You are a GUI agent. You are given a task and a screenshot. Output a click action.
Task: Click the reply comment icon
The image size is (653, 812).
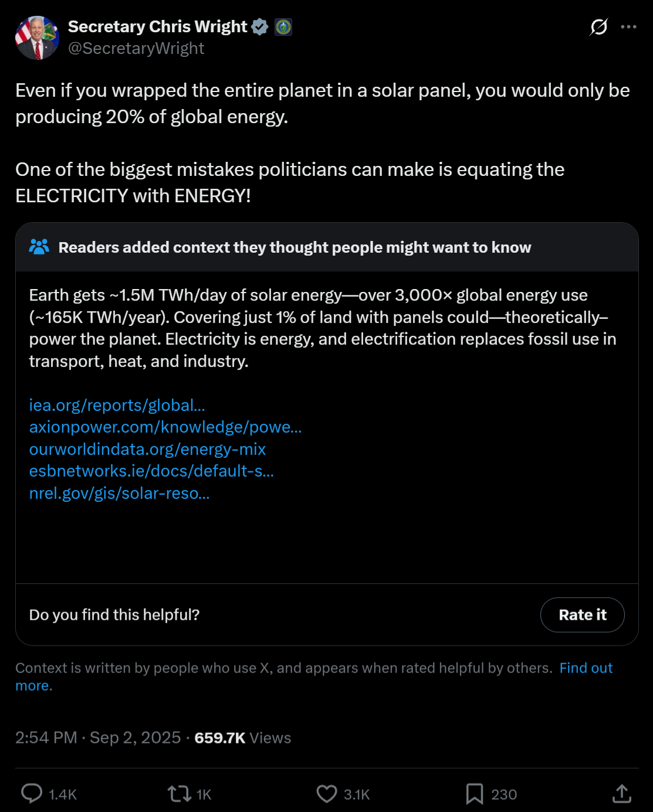pos(32,794)
